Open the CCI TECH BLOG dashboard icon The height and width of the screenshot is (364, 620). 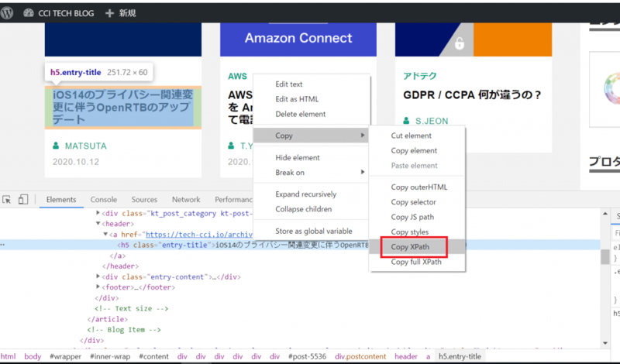pos(29,13)
